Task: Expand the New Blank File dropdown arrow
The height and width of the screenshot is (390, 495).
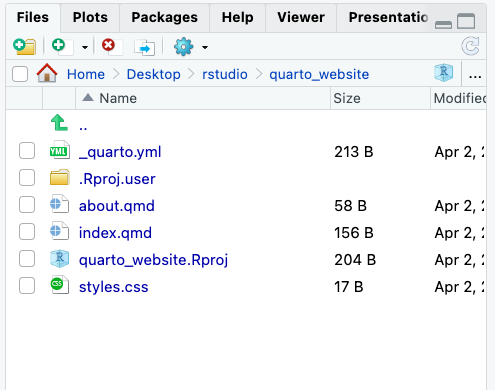Action: (85, 47)
